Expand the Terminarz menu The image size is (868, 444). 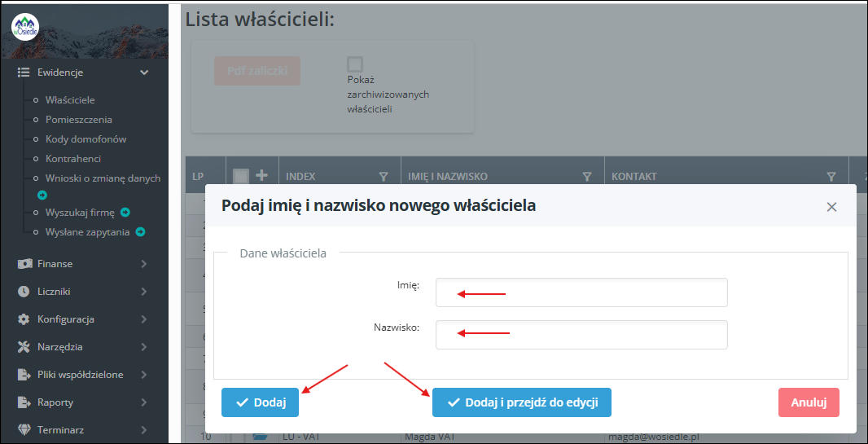point(144,429)
